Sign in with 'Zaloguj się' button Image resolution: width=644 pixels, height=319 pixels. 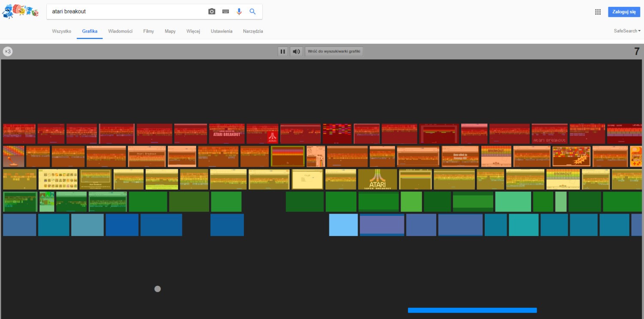(x=624, y=12)
